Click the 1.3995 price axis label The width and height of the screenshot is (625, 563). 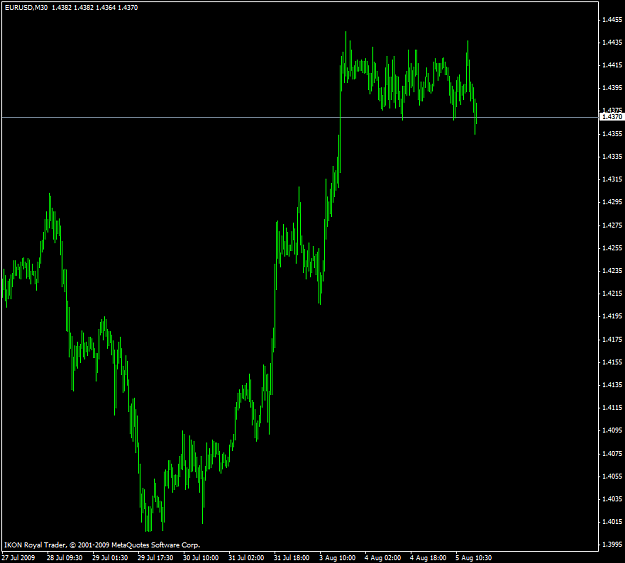pos(612,544)
